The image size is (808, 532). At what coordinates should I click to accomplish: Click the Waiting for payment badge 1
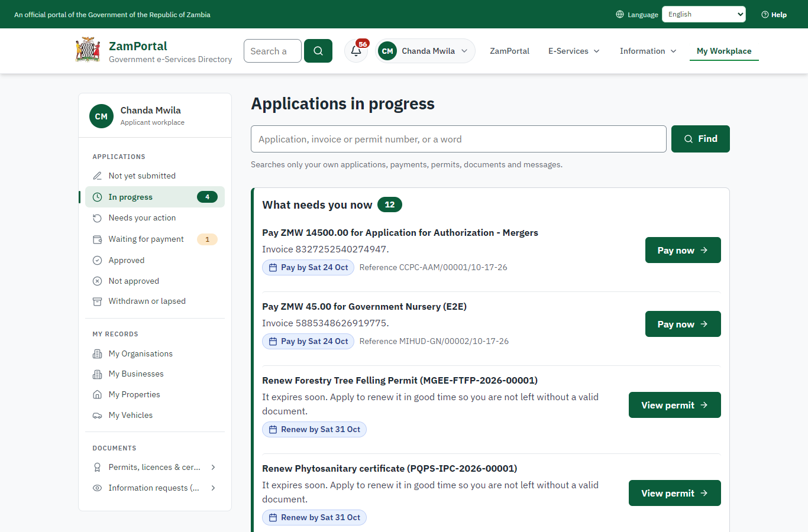(207, 239)
